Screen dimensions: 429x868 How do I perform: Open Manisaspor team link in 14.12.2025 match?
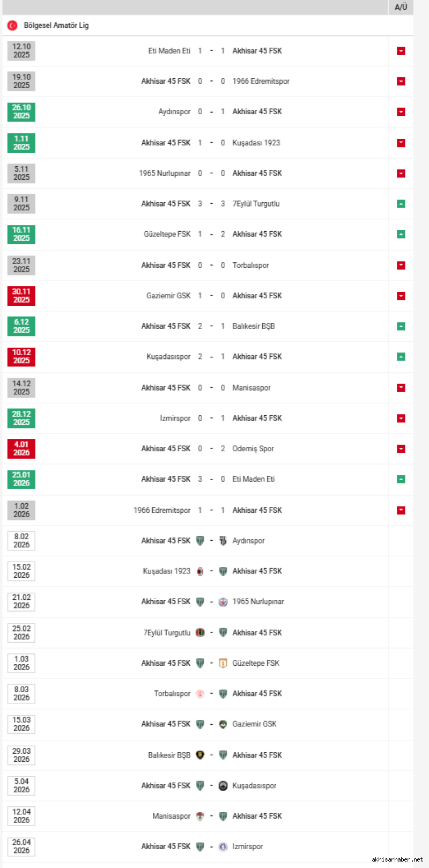251,388
